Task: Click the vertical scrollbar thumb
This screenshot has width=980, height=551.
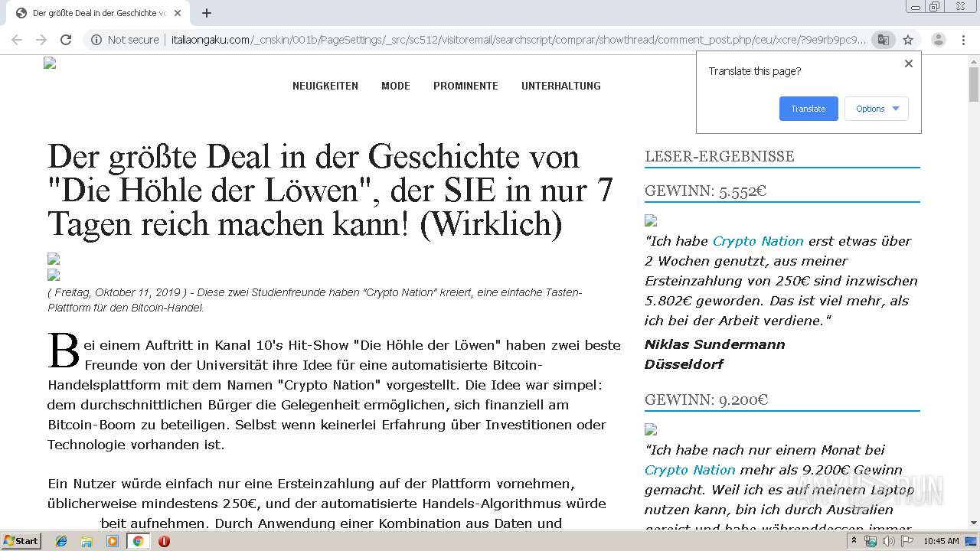Action: (974, 84)
